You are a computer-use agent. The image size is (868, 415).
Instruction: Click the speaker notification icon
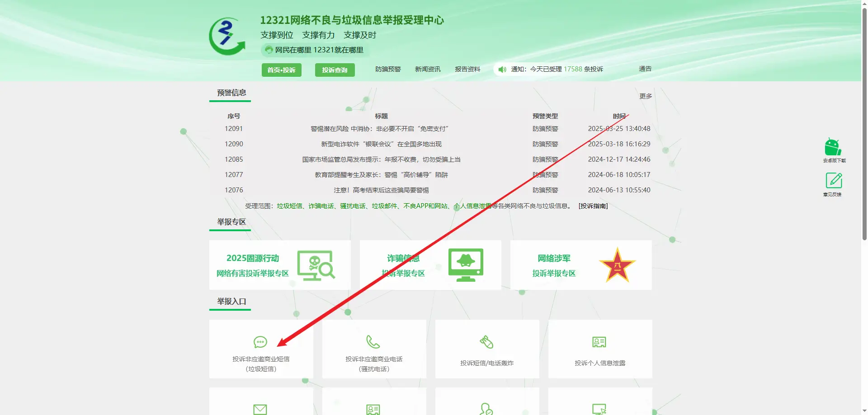click(502, 70)
